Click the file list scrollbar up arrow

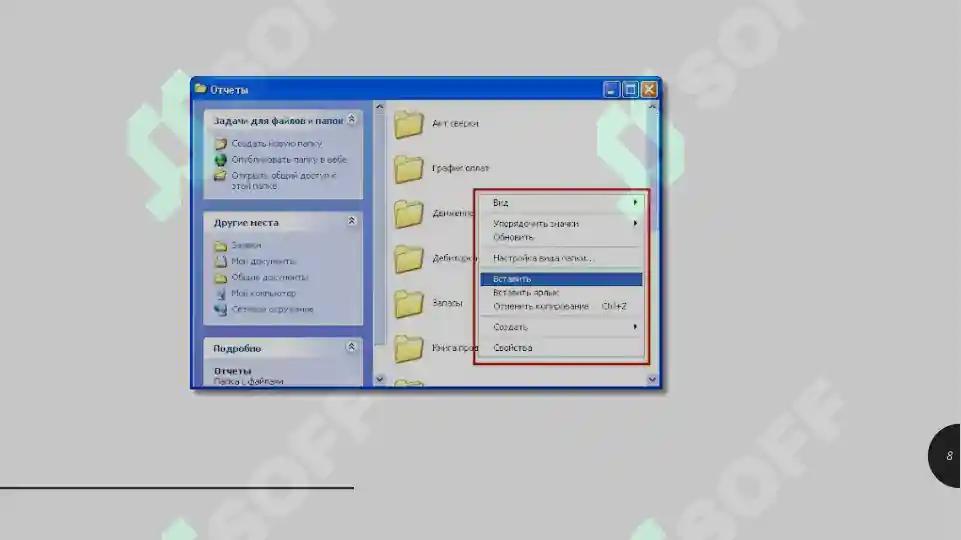tap(652, 107)
